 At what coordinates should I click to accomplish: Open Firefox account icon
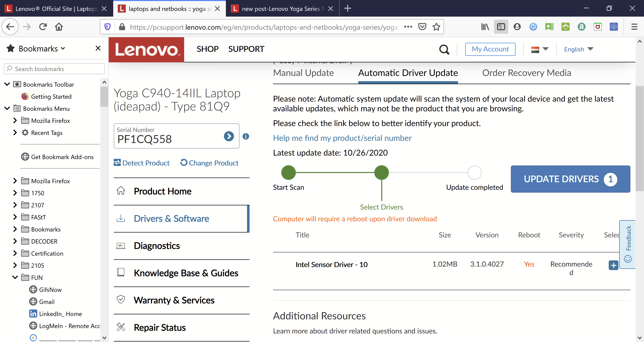[517, 27]
